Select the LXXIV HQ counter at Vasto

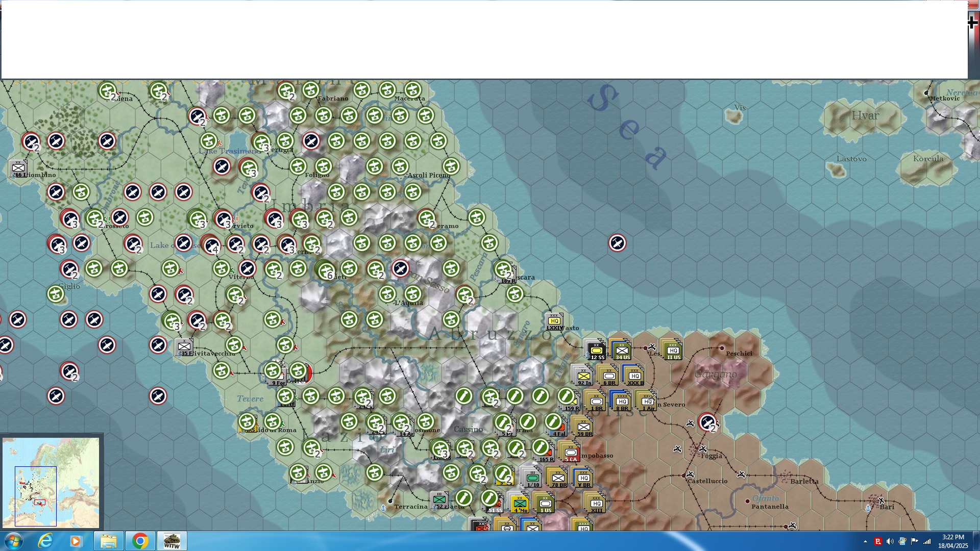coord(554,322)
